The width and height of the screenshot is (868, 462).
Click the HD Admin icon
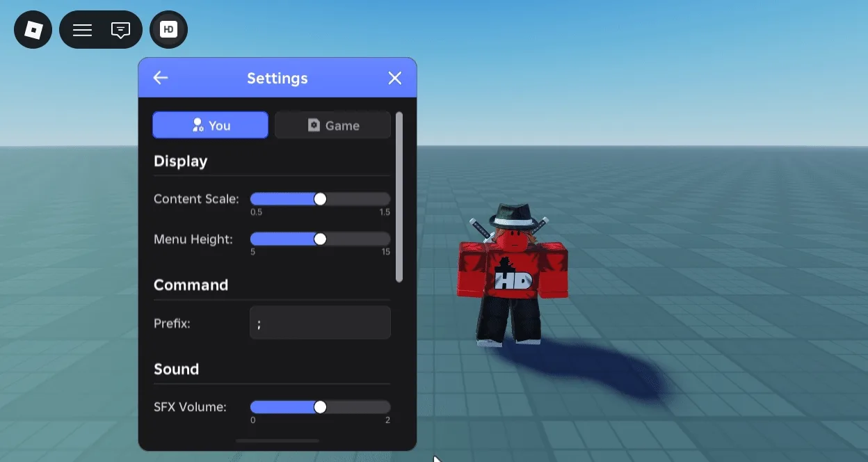click(168, 30)
